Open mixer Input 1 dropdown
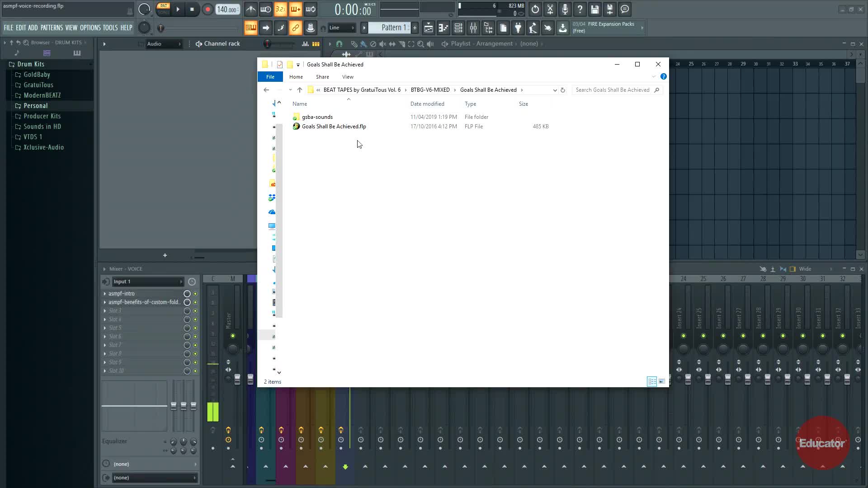The height and width of the screenshot is (488, 868). pos(147,282)
